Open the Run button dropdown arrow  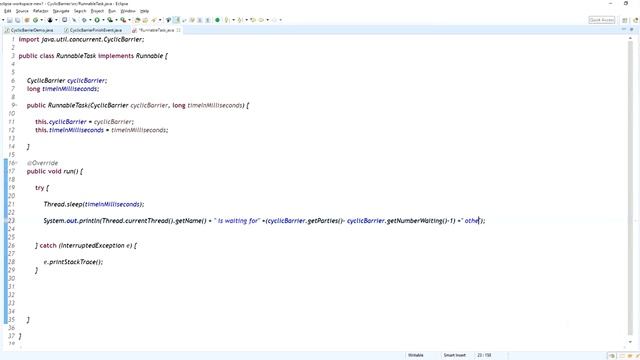[103, 20]
